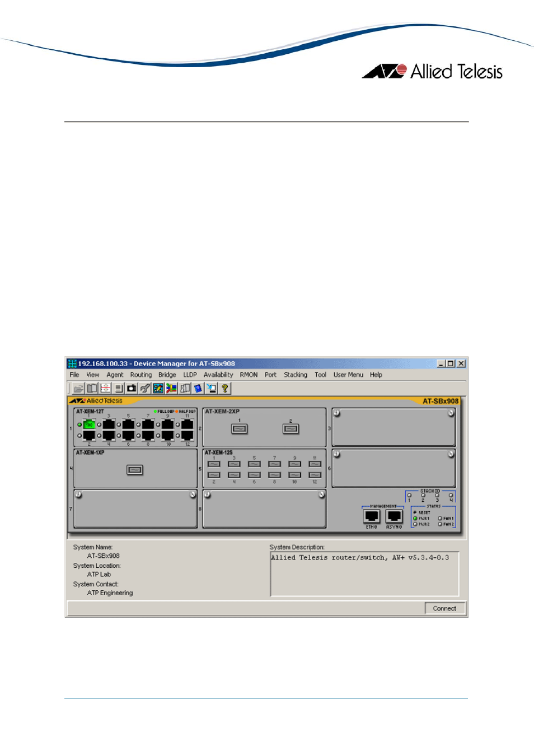
Task: Open the View menu
Action: pos(93,375)
